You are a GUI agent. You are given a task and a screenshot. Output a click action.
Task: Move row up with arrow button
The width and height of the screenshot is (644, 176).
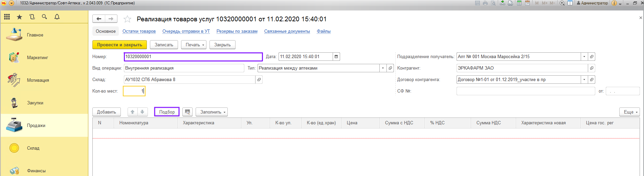coord(133,112)
